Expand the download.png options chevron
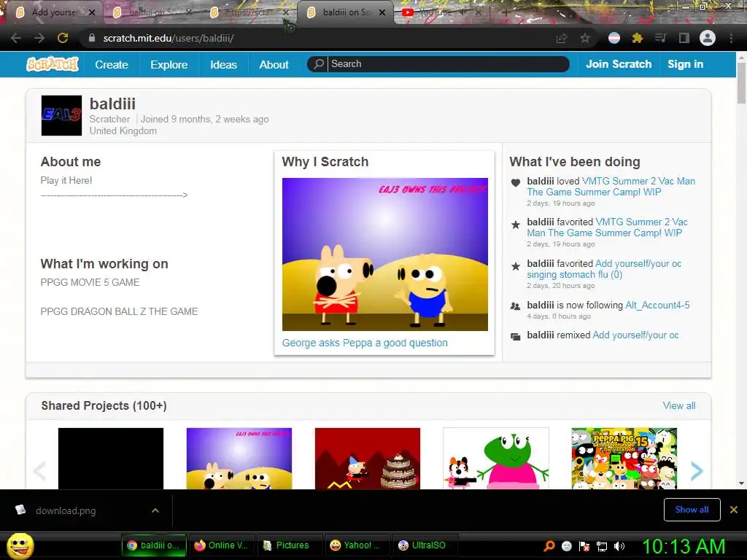The width and height of the screenshot is (747, 560). click(155, 510)
